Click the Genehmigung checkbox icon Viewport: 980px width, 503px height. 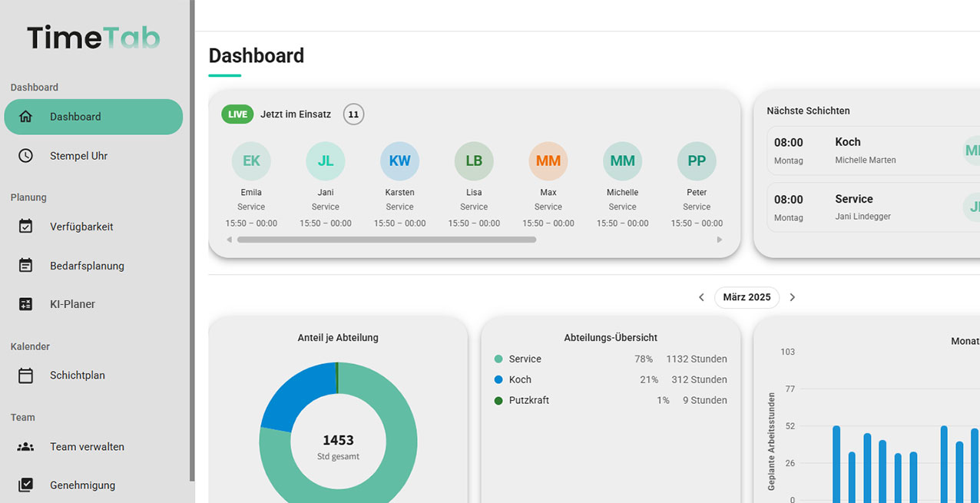point(26,485)
